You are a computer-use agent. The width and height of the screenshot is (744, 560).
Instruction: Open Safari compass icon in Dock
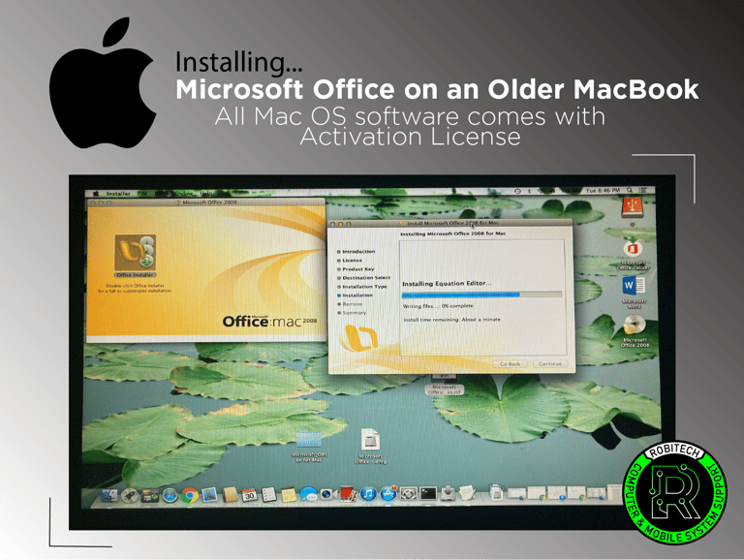click(170, 495)
